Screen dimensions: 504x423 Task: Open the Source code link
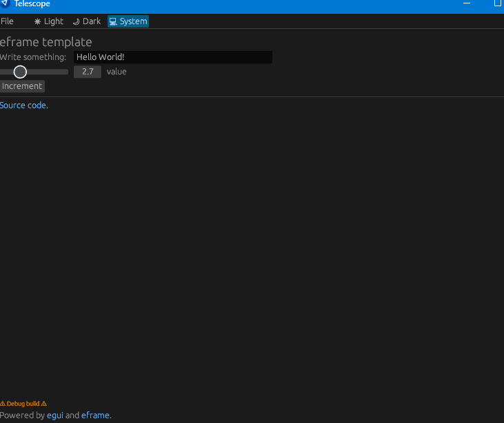[x=24, y=105]
